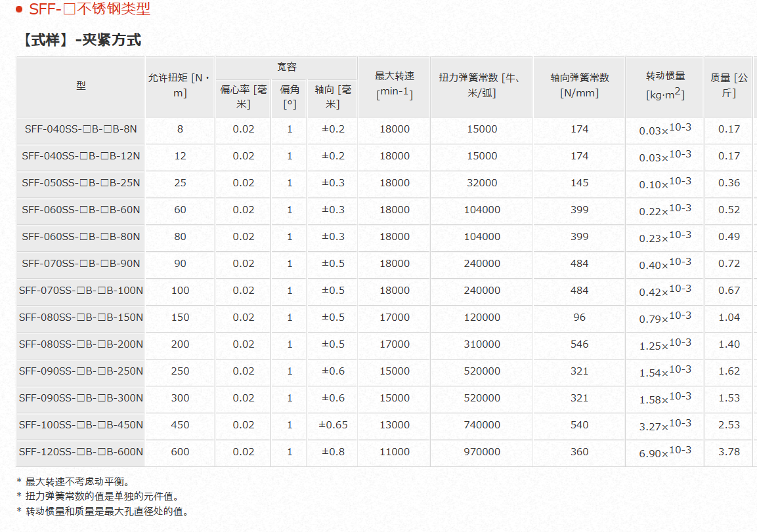Click inertia value 0.10×10-3
757x532 pixels.
click(x=665, y=183)
